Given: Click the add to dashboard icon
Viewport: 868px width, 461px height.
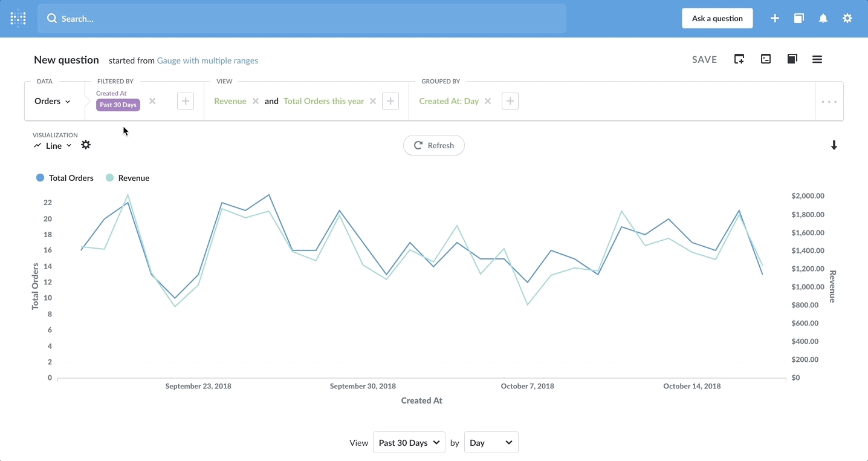Looking at the screenshot, I should 739,59.
